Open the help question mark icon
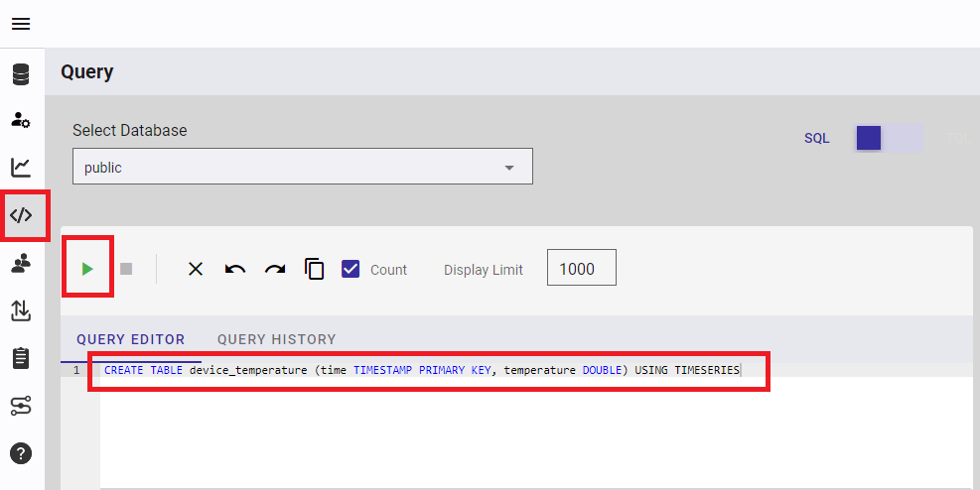Image resolution: width=980 pixels, height=490 pixels. click(21, 453)
